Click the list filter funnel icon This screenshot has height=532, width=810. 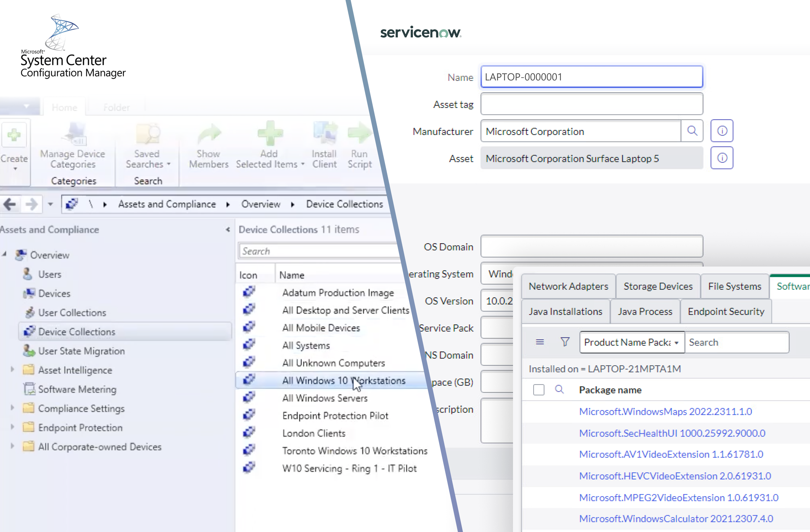(565, 342)
